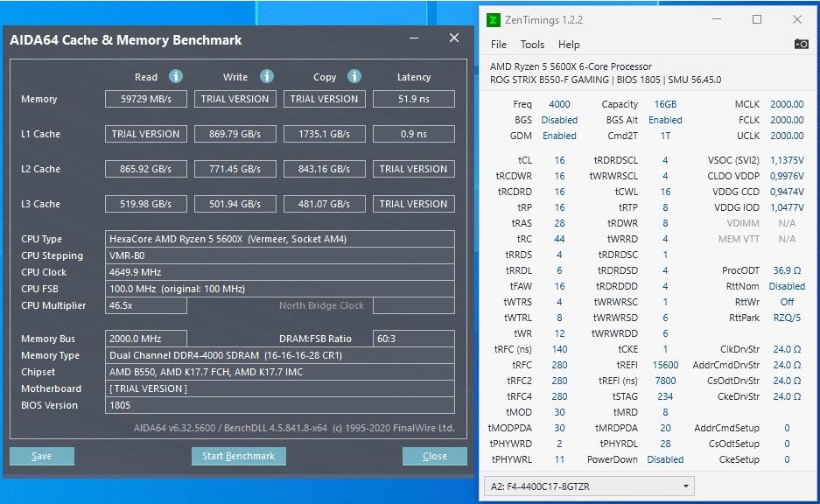
Task: Click the CPU Type HexaCore AMD Ryzen field
Action: 280,239
